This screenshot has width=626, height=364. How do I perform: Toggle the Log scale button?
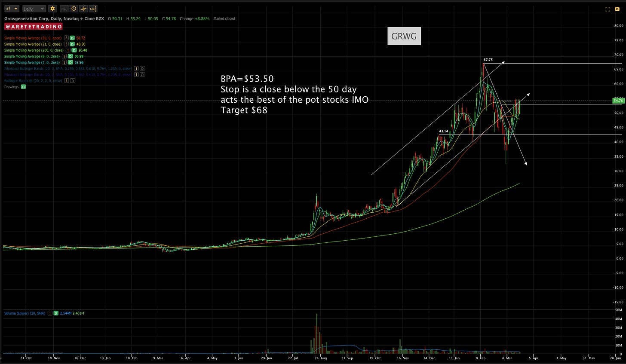pos(92,9)
